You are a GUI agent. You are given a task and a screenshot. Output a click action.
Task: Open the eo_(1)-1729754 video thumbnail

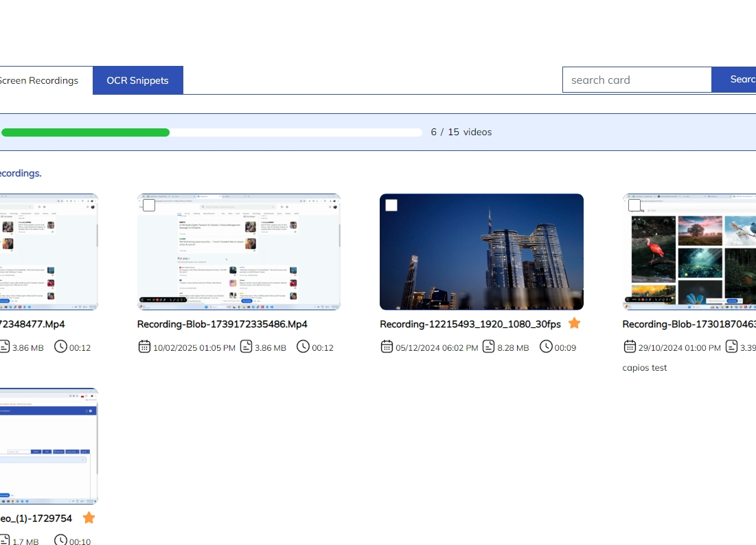tap(49, 446)
